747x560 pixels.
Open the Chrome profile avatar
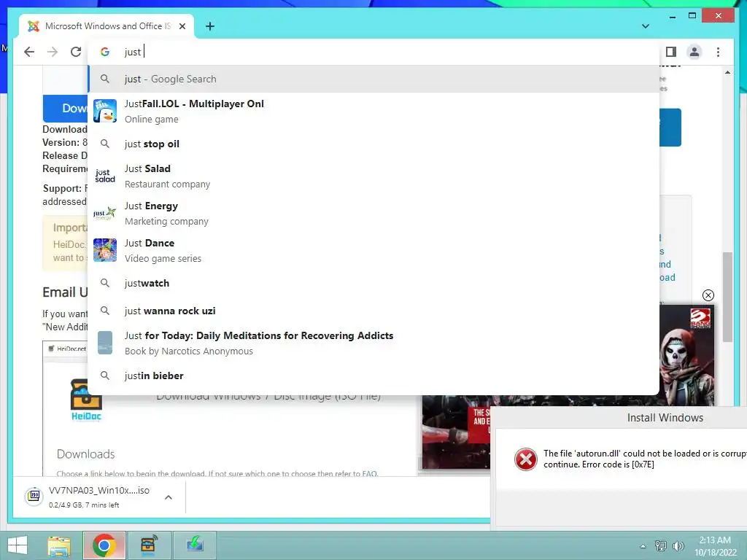pos(694,52)
